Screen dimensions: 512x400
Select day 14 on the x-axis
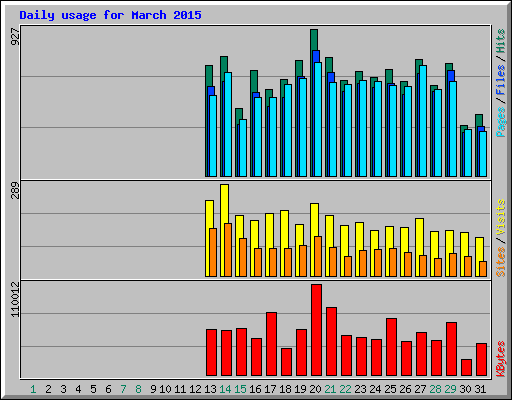tap(225, 389)
